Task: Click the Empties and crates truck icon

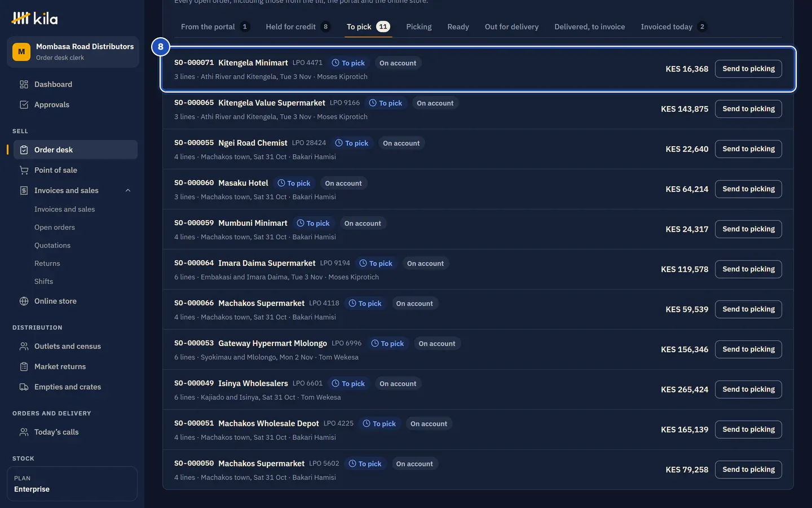Action: 24,387
